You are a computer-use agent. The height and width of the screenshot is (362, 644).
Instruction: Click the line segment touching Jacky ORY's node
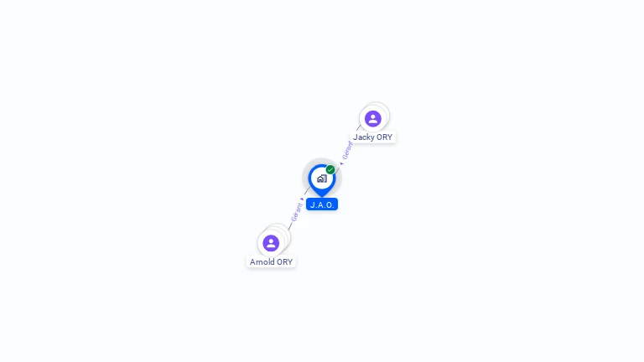pos(358,128)
